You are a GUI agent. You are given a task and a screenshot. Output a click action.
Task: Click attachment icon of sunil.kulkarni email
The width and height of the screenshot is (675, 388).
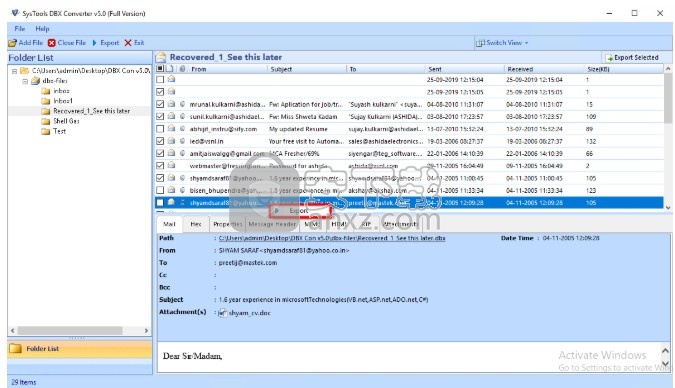tap(183, 116)
